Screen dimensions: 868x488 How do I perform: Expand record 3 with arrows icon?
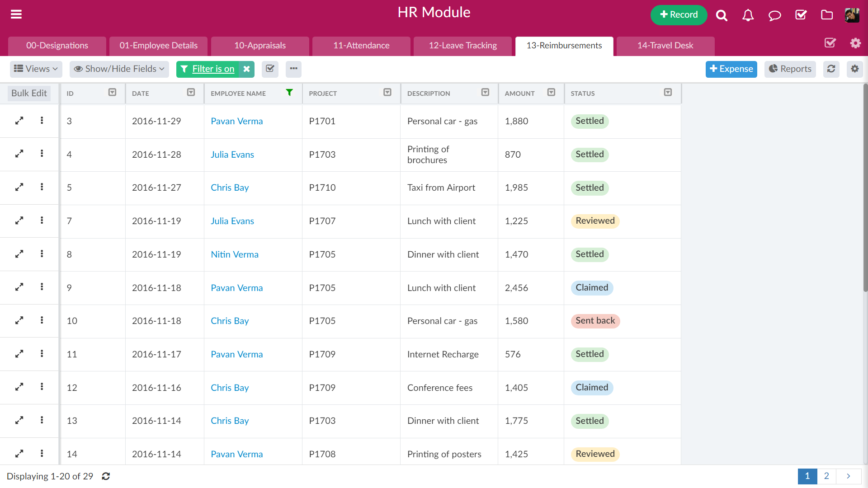19,121
